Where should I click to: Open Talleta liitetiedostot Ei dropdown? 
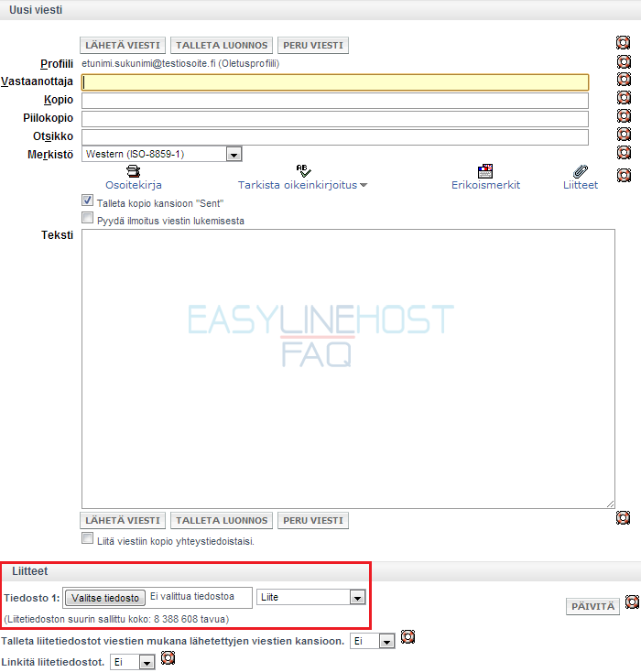(372, 641)
